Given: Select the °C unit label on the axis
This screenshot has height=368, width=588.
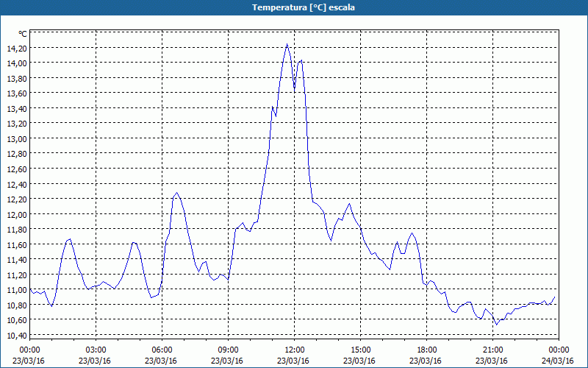Looking at the screenshot, I should (x=23, y=34).
